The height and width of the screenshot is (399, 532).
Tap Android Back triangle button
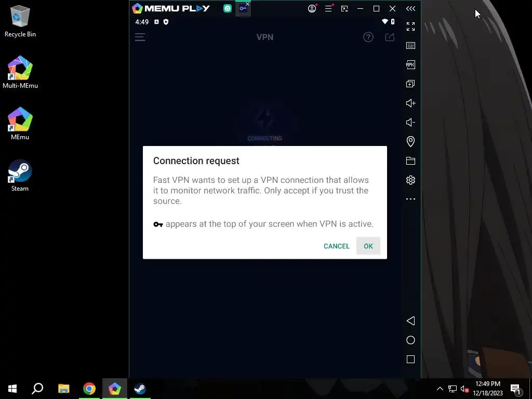click(410, 321)
